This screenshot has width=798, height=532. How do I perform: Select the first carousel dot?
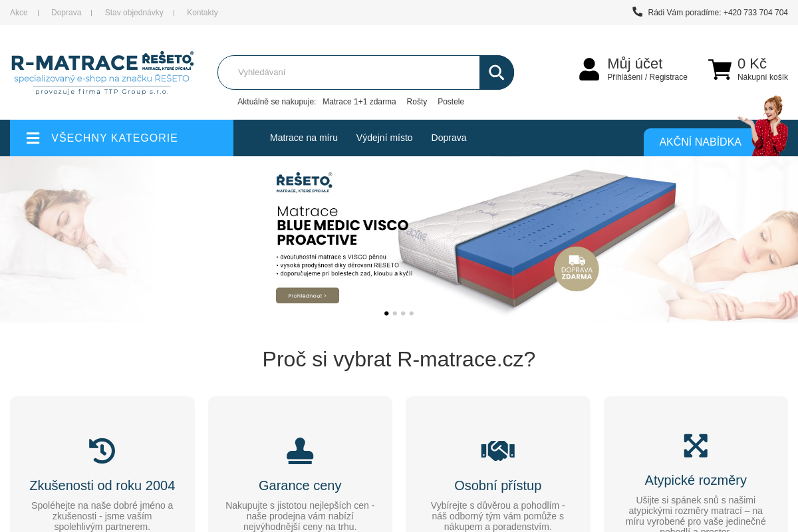pos(386,313)
